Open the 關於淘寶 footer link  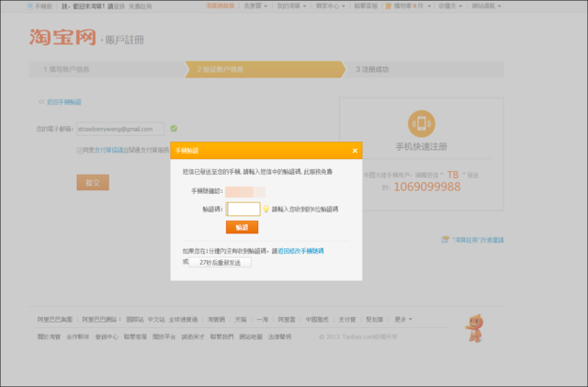point(49,336)
